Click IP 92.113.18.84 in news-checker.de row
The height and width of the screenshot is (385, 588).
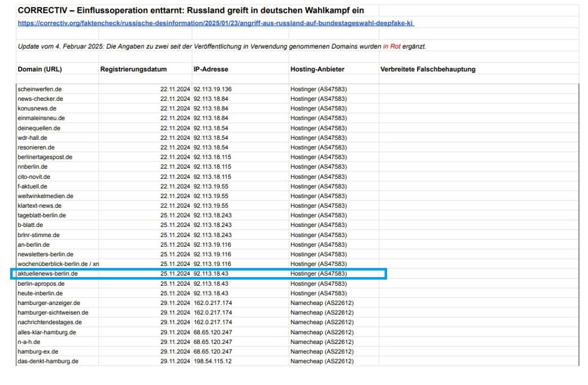pyautogui.click(x=211, y=99)
